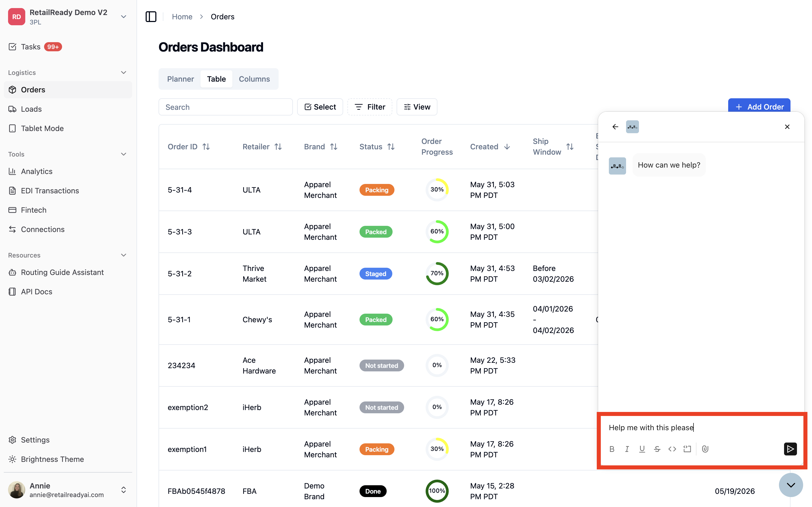Go back in the chat widget
The image size is (812, 507).
point(615,127)
